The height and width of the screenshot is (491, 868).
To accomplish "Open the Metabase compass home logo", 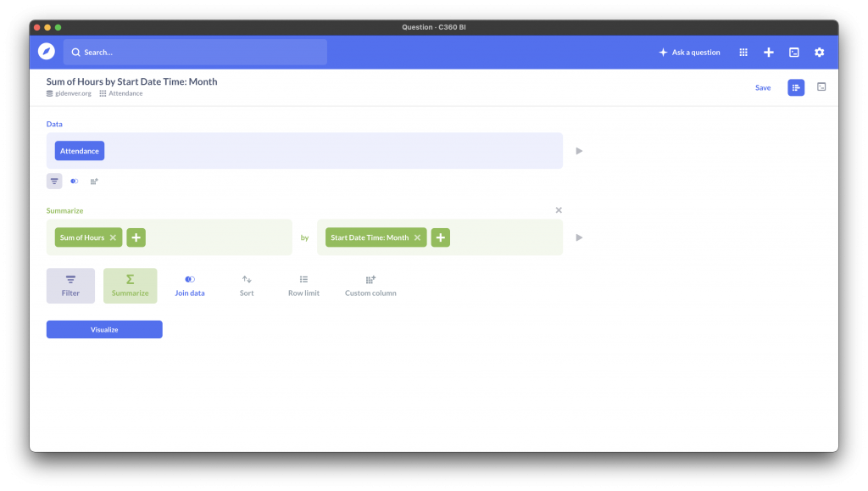I will (47, 52).
